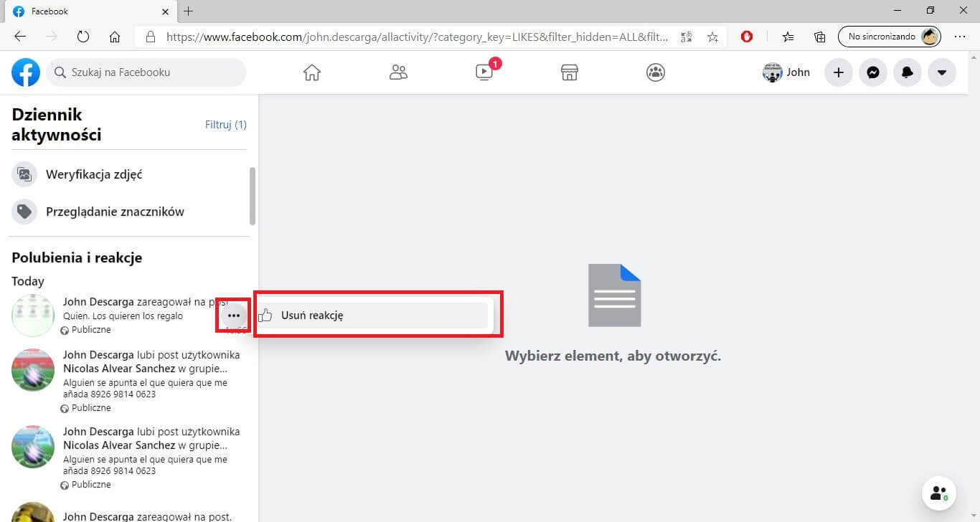
Task: Click the Create plus button
Action: pyautogui.click(x=838, y=72)
